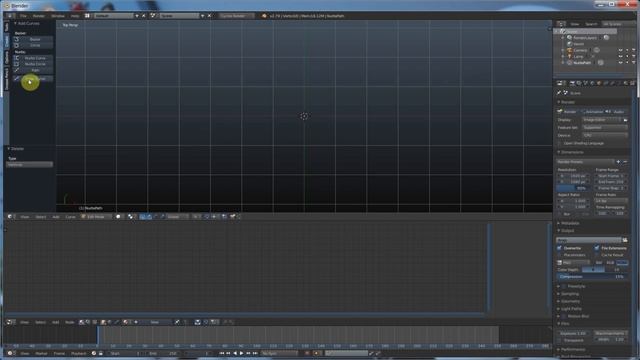Open the screen layout name field
This screenshot has width=640, height=360.
pyautogui.click(x=113, y=16)
